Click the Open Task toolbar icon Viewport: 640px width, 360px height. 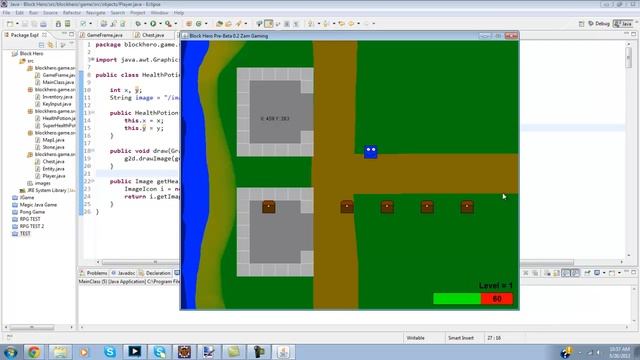pos(229,24)
